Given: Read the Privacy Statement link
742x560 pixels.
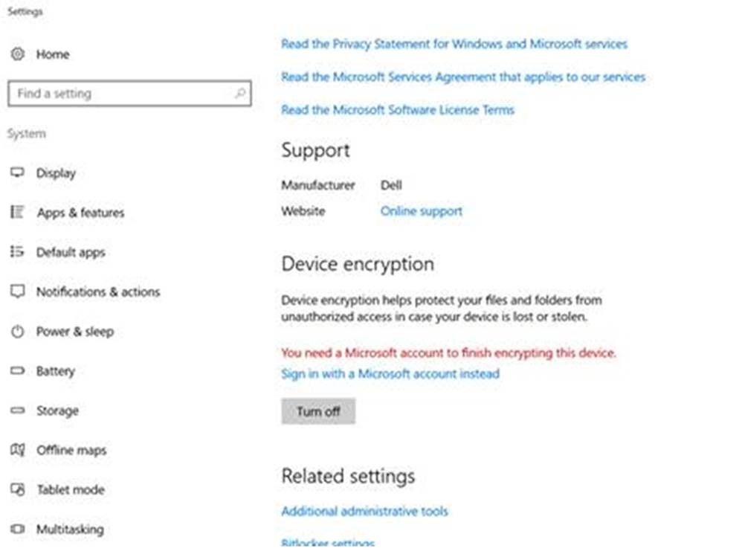Looking at the screenshot, I should coord(454,44).
